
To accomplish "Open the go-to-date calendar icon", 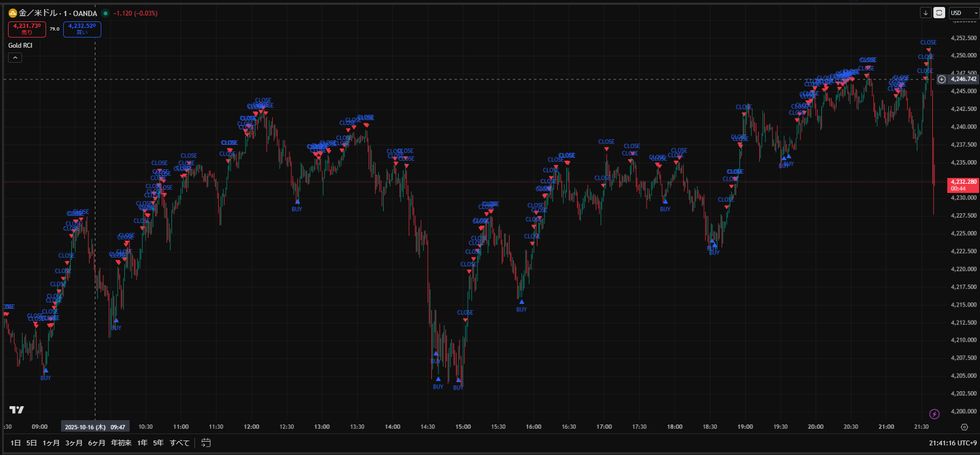I will click(206, 443).
